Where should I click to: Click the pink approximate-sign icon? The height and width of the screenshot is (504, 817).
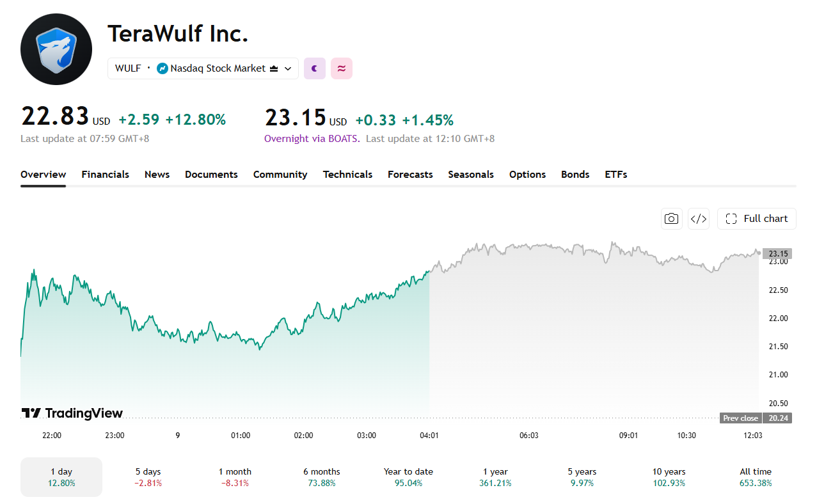coord(342,68)
